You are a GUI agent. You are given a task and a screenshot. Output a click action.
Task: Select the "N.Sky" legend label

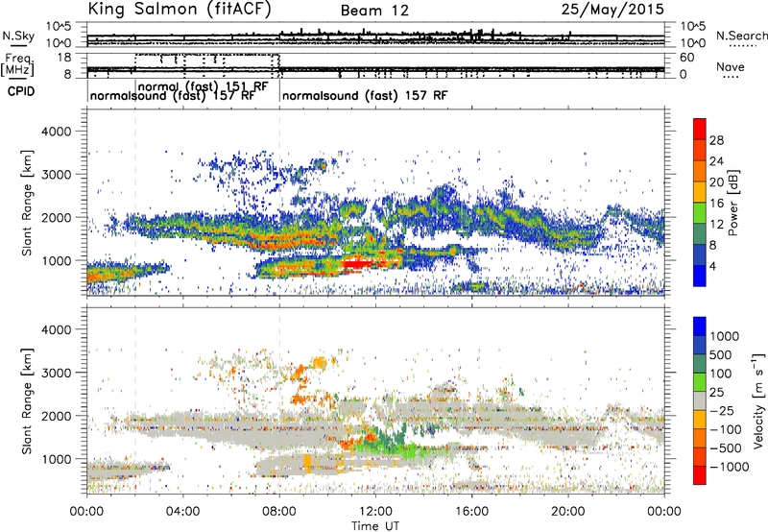(18, 36)
